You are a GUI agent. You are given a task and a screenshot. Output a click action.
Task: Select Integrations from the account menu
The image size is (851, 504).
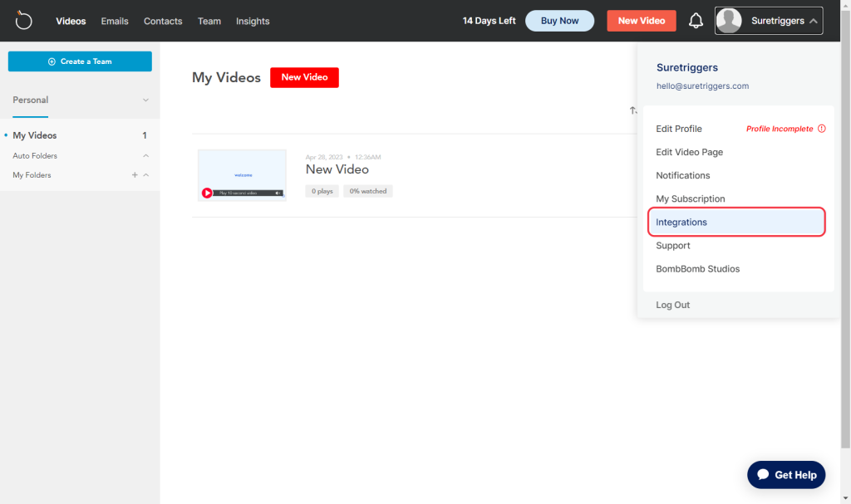tap(681, 223)
